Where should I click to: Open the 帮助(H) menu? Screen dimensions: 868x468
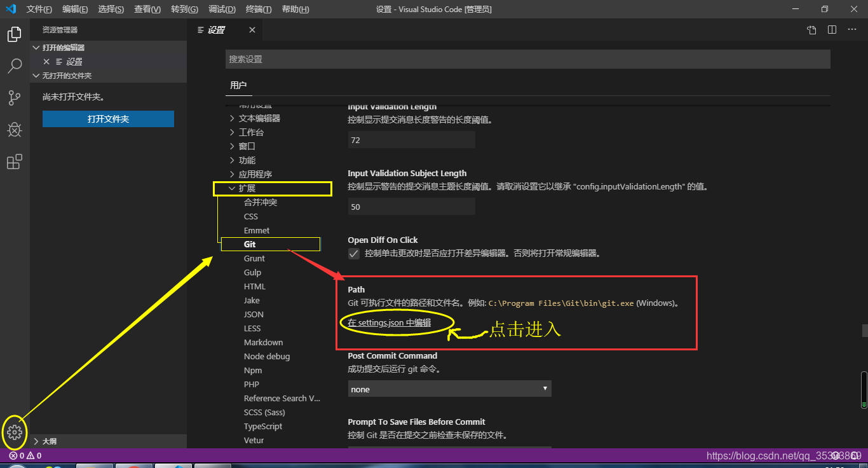[x=295, y=9]
